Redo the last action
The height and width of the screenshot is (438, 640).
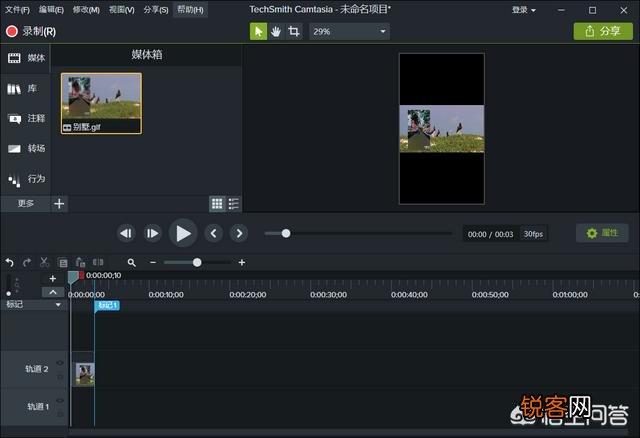[x=27, y=262]
